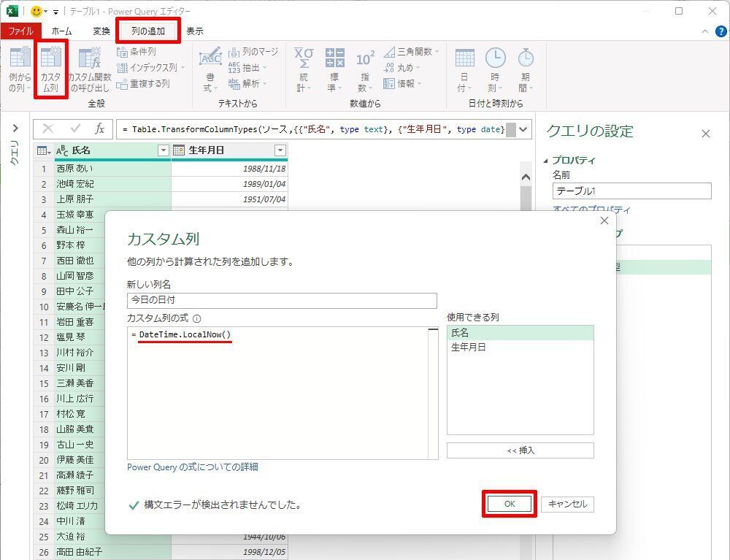Click the Excel app icon in title bar
The width and height of the screenshot is (730, 560).
pyautogui.click(x=12, y=11)
